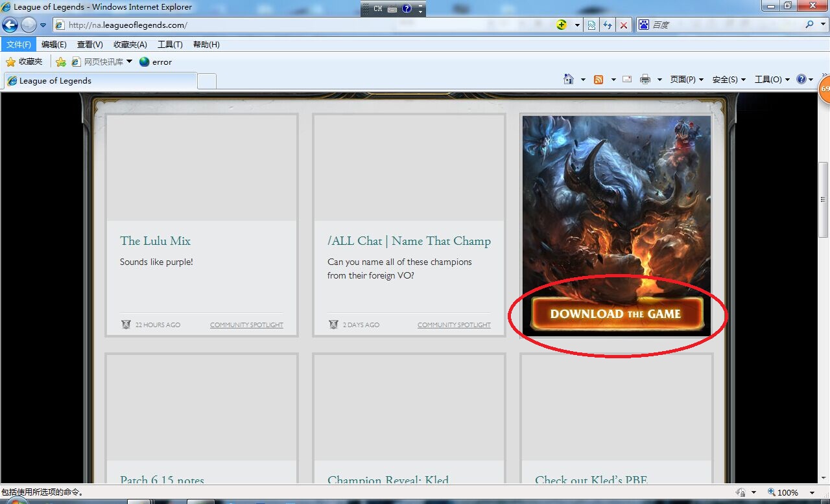Open the dropdown arrow next to green plus icon
830x504 pixels.
577,25
